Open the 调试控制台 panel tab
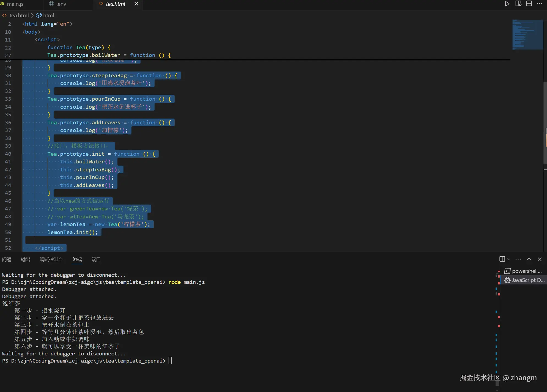547x392 pixels. (51, 259)
